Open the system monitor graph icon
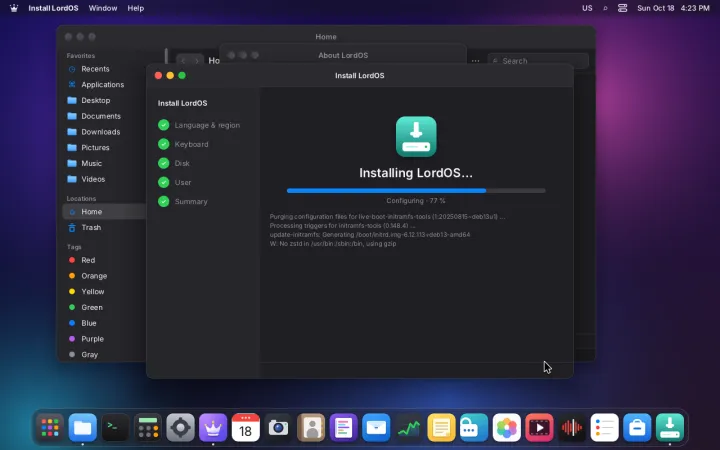The height and width of the screenshot is (450, 720). (409, 428)
